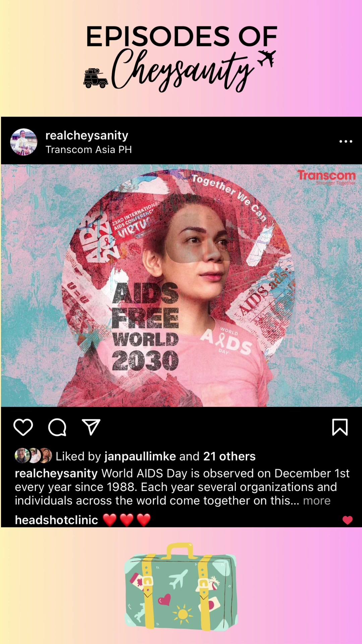
Task: View janpaullimke's profile from likes
Action: 140,457
